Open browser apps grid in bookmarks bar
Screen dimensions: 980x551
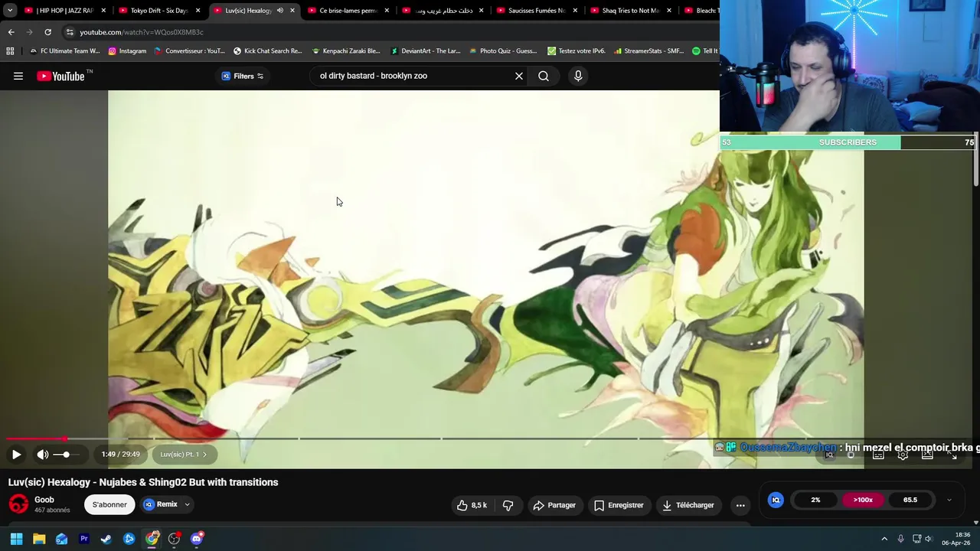(x=10, y=51)
